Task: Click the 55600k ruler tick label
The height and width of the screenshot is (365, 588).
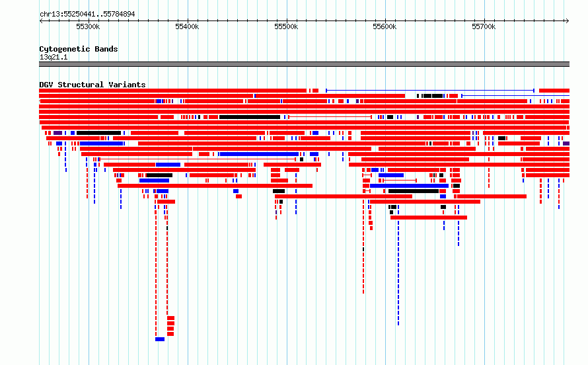Action: pos(385,26)
